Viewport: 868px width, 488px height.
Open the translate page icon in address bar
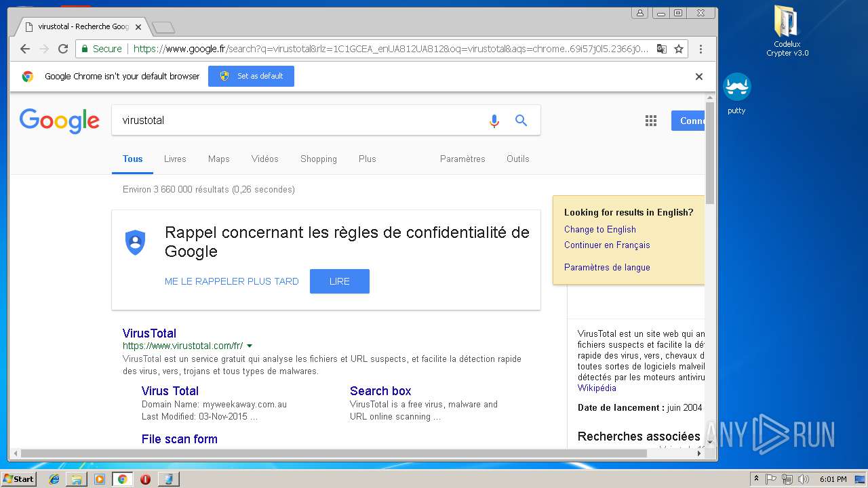click(661, 49)
